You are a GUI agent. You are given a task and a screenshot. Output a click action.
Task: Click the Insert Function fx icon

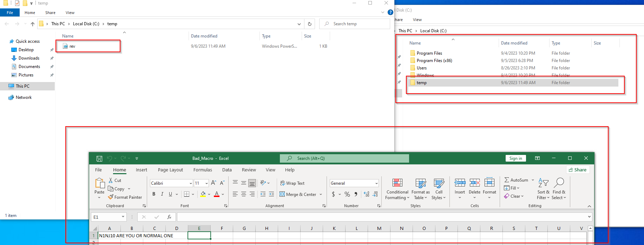tap(169, 217)
